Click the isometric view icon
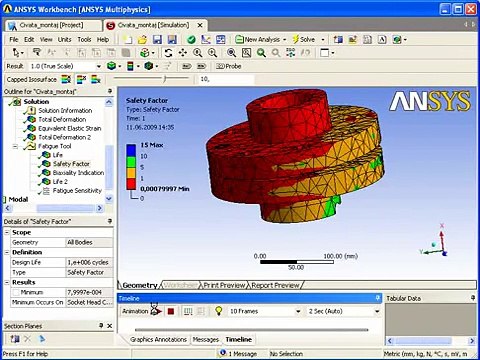Screen dimensions: 480x360 pyautogui.click(x=290, y=53)
